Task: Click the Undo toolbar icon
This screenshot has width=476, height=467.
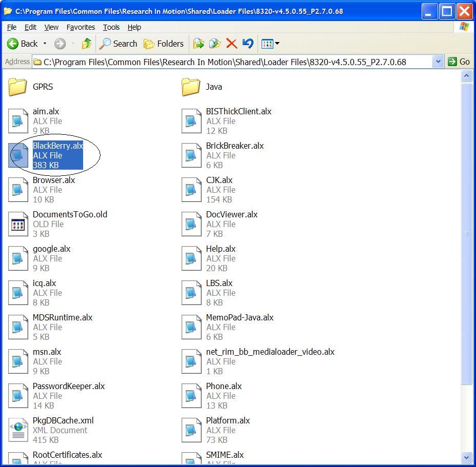Action: (248, 44)
